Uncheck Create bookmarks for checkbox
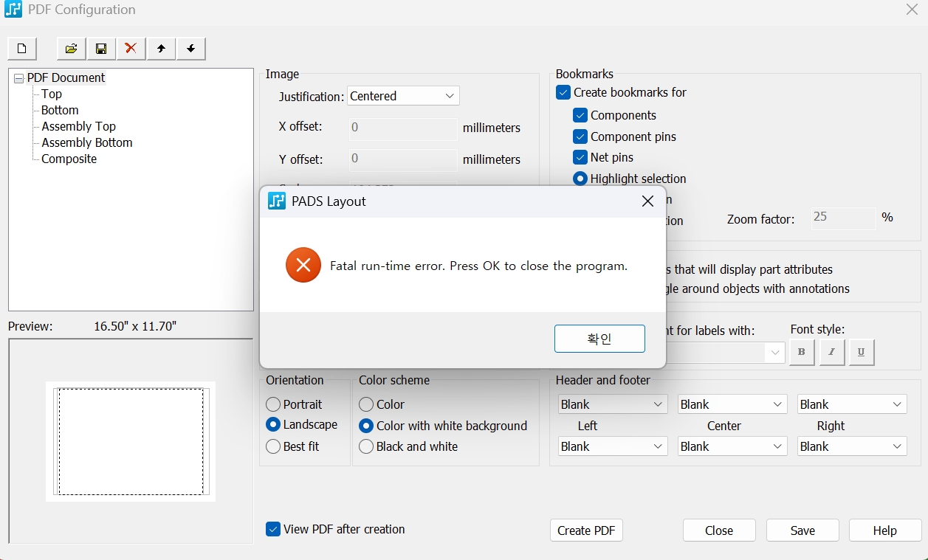Image resolution: width=928 pixels, height=560 pixels. click(x=563, y=92)
